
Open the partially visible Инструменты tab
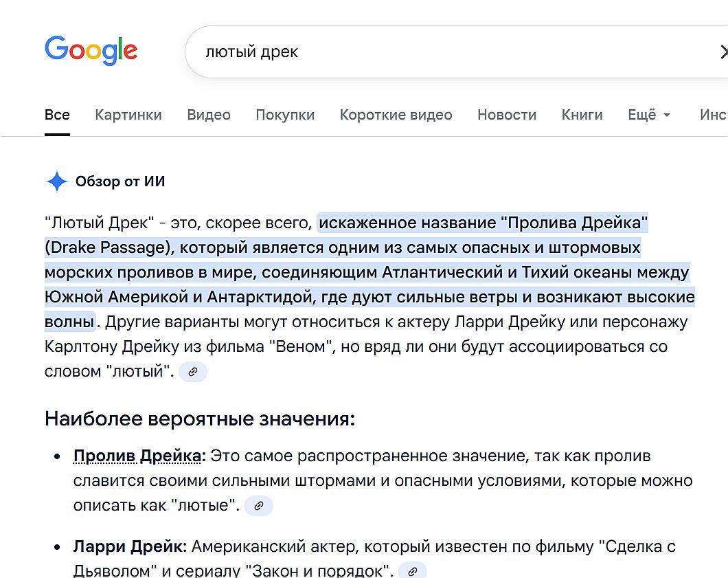[x=713, y=115]
